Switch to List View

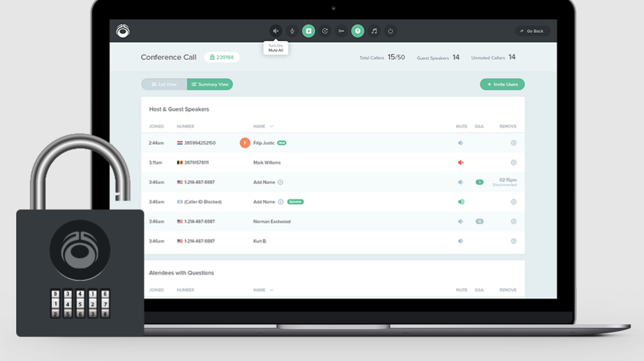pos(164,84)
